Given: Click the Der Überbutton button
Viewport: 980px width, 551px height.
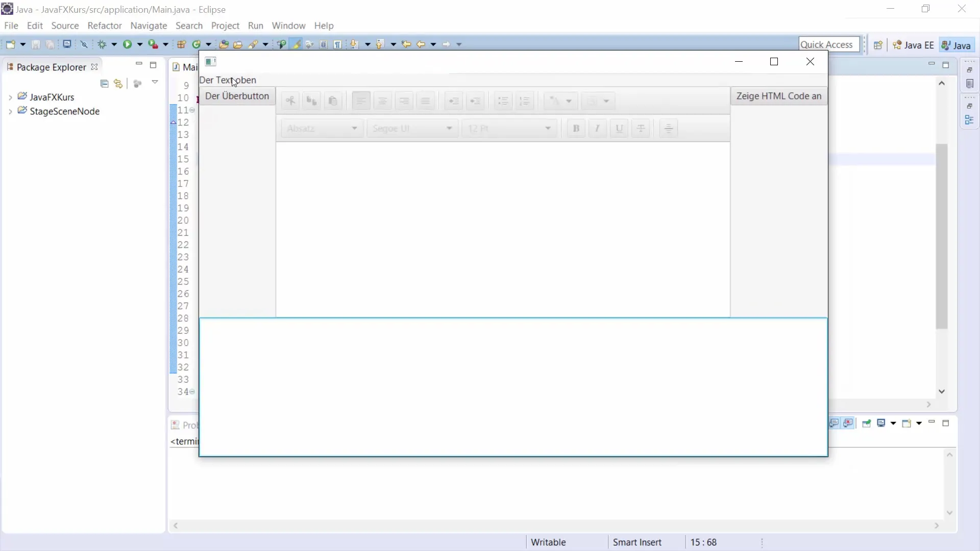Looking at the screenshot, I should [x=237, y=96].
